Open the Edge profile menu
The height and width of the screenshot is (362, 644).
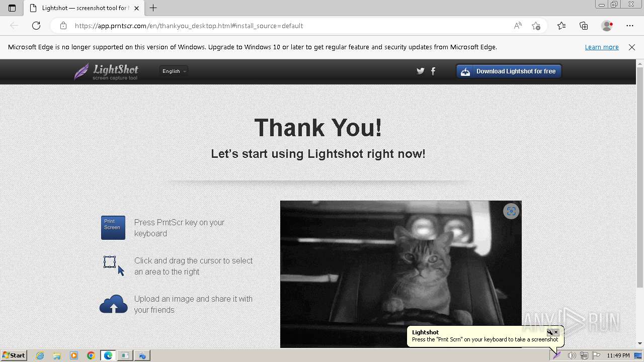click(607, 26)
